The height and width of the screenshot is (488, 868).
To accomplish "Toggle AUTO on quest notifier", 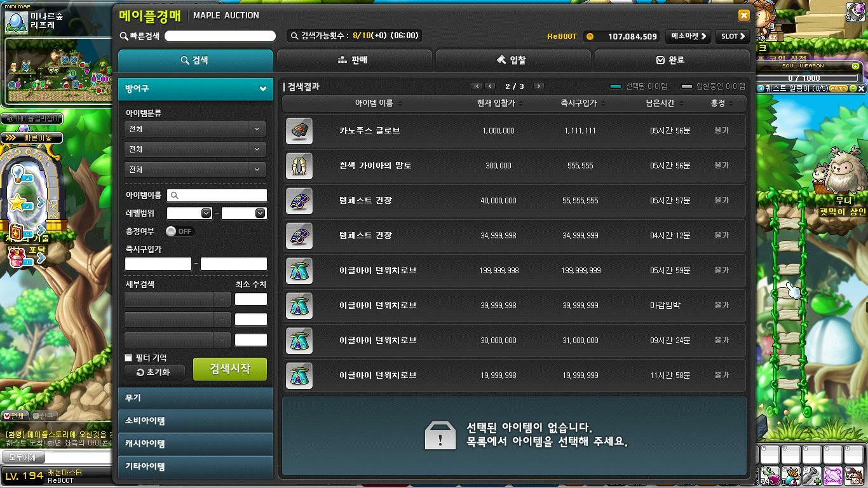I will (x=839, y=88).
